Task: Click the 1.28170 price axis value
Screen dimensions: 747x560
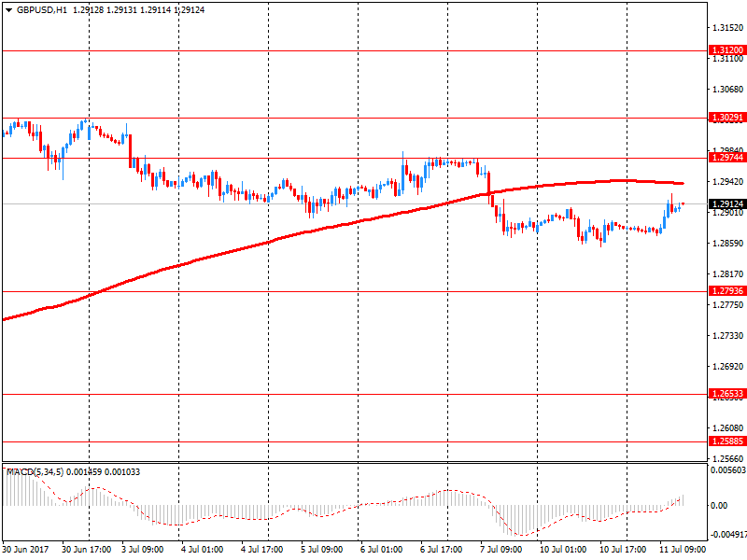Action: tap(727, 274)
